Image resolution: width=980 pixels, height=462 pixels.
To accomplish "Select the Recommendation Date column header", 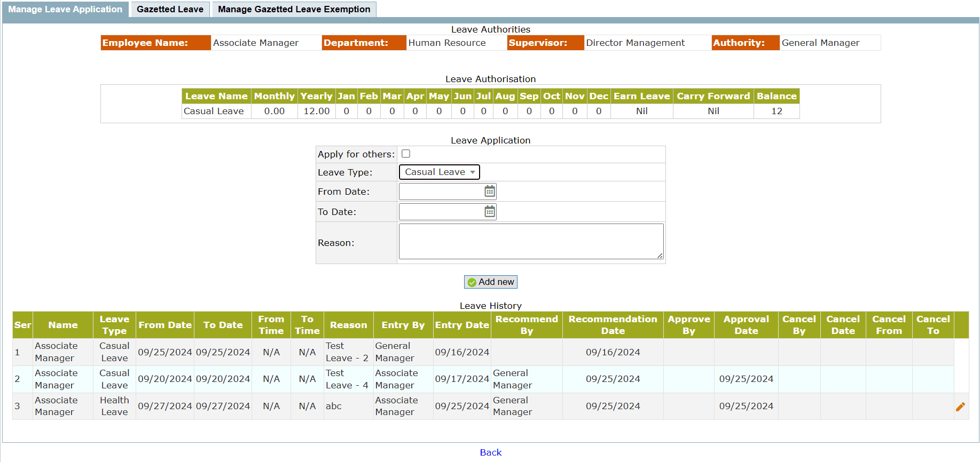I will click(613, 325).
